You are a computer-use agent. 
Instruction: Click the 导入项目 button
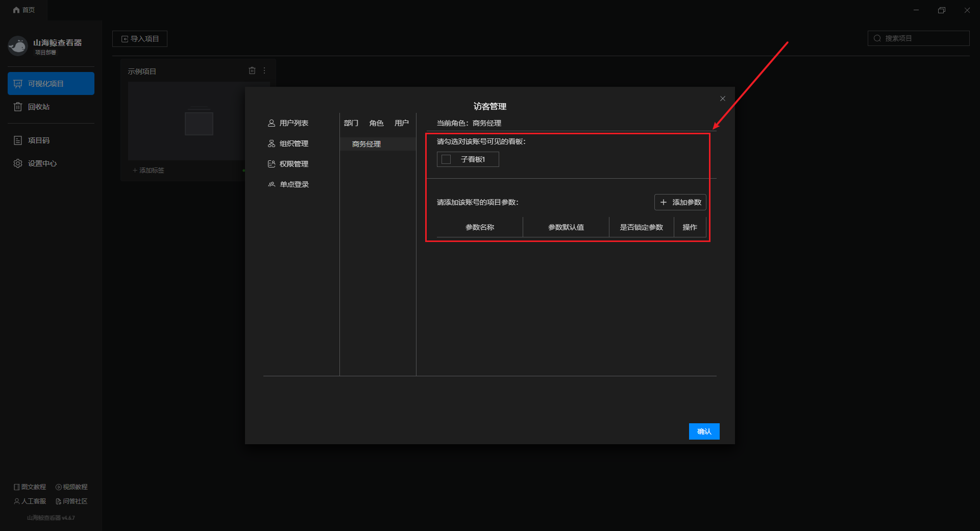coord(140,39)
